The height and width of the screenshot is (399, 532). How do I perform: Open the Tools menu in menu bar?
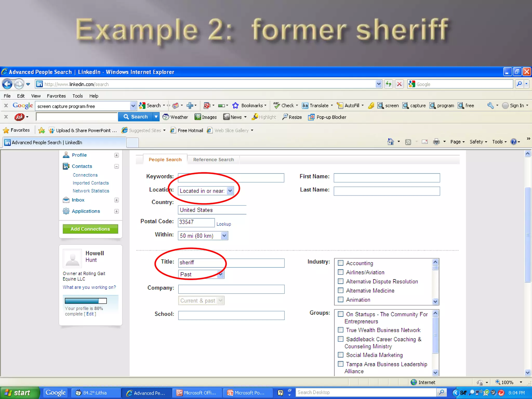click(x=77, y=96)
